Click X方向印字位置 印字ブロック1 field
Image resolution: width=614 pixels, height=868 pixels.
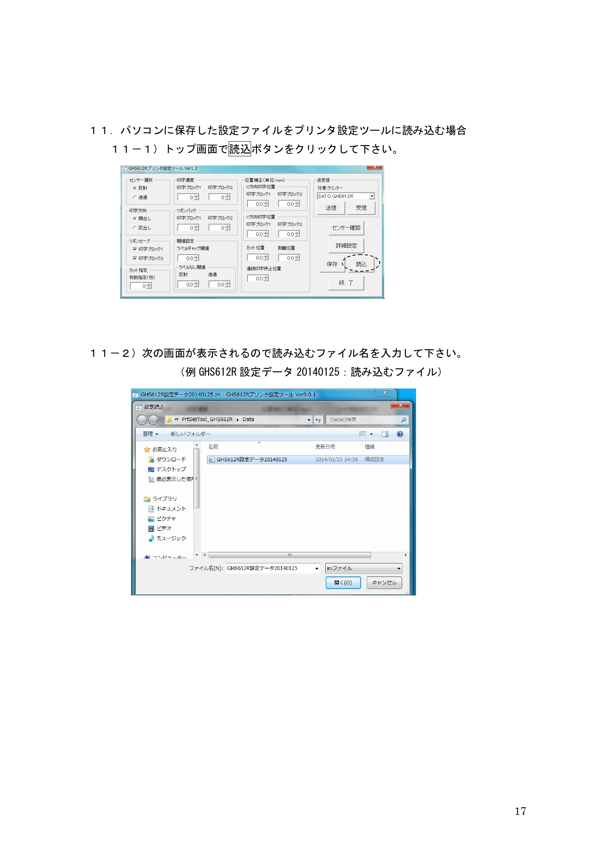point(258,204)
